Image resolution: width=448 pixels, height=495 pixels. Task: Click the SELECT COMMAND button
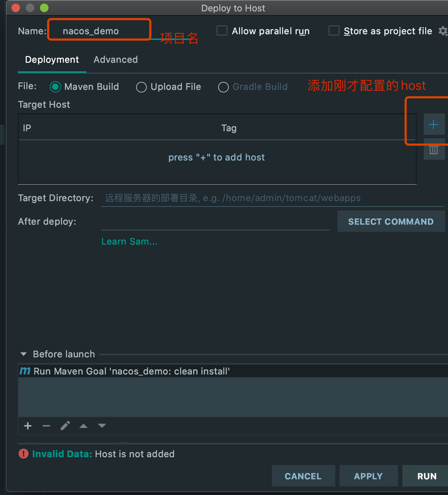[391, 221]
